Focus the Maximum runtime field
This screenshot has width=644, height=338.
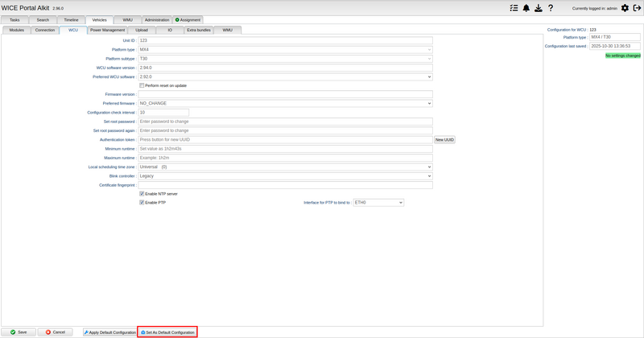(x=285, y=158)
